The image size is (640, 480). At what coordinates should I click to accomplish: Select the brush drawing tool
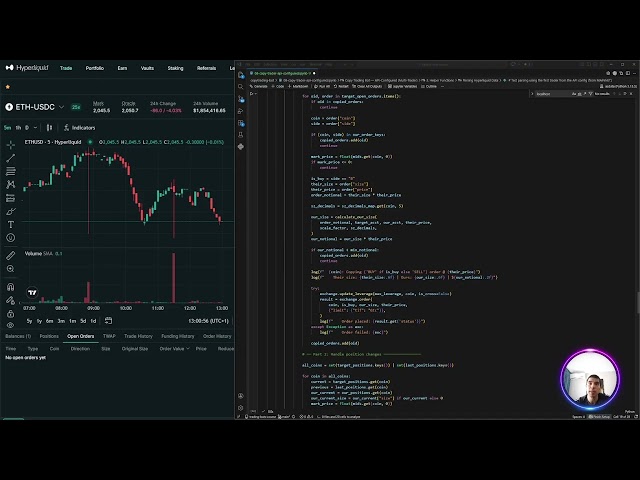tap(11, 211)
